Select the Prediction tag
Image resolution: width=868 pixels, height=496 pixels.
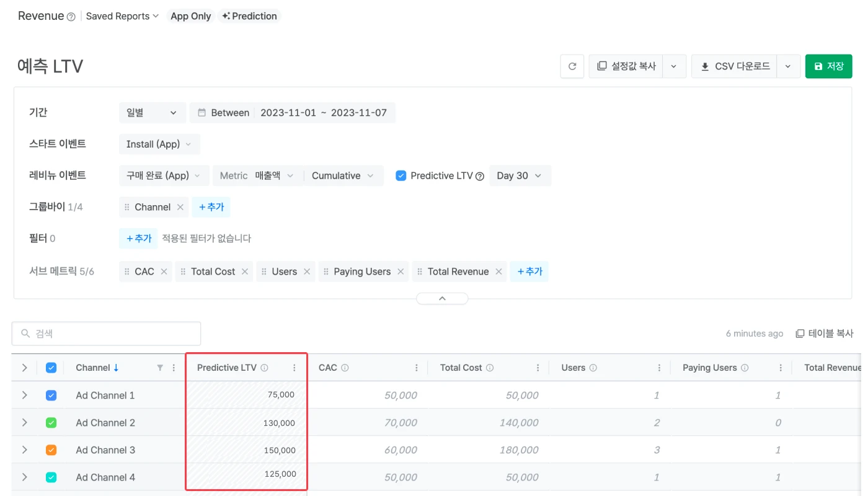click(249, 16)
